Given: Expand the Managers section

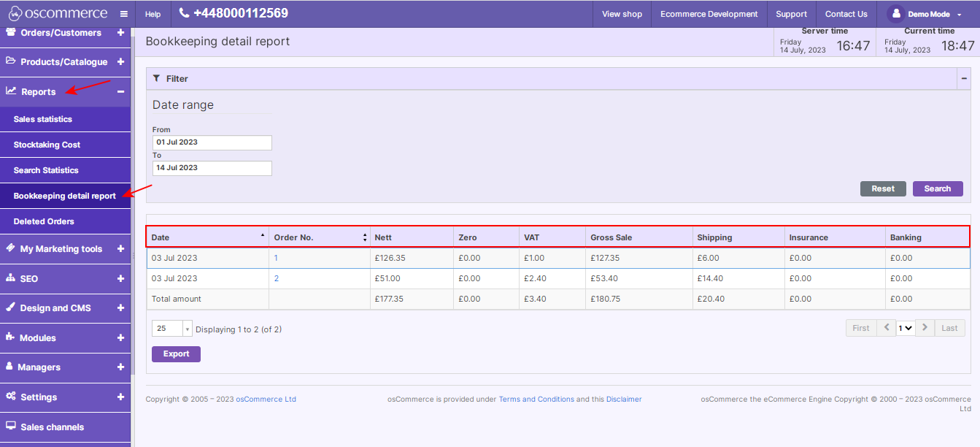Looking at the screenshot, I should pos(120,367).
